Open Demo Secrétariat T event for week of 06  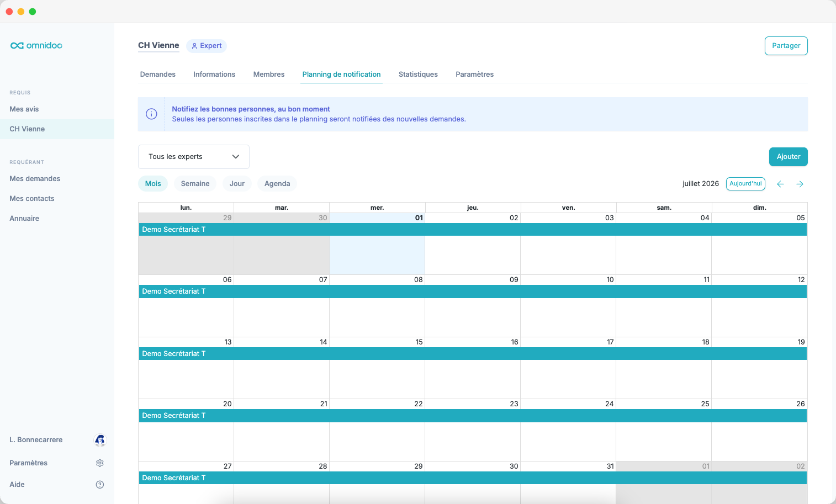coord(473,291)
